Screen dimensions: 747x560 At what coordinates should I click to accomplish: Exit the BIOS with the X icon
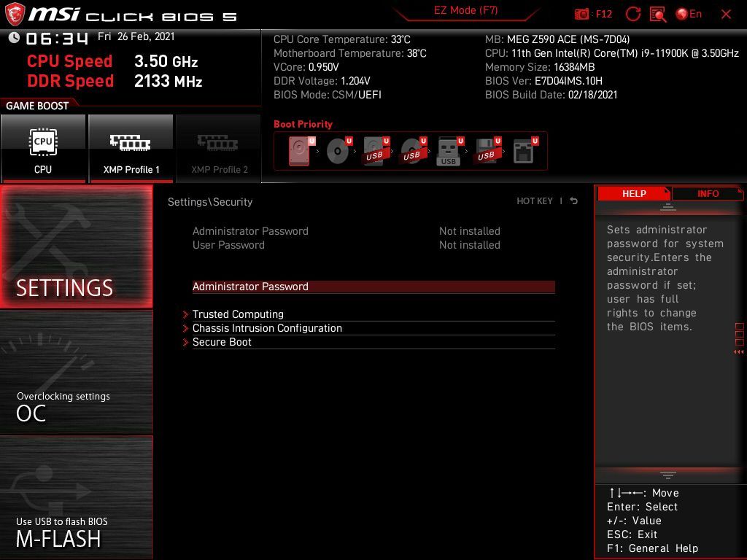point(726,15)
